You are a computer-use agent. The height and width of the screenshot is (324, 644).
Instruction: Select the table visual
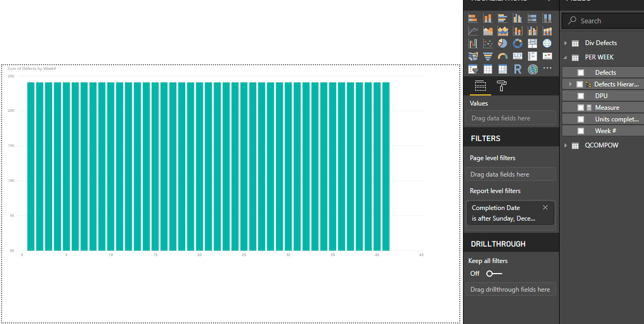pyautogui.click(x=487, y=69)
